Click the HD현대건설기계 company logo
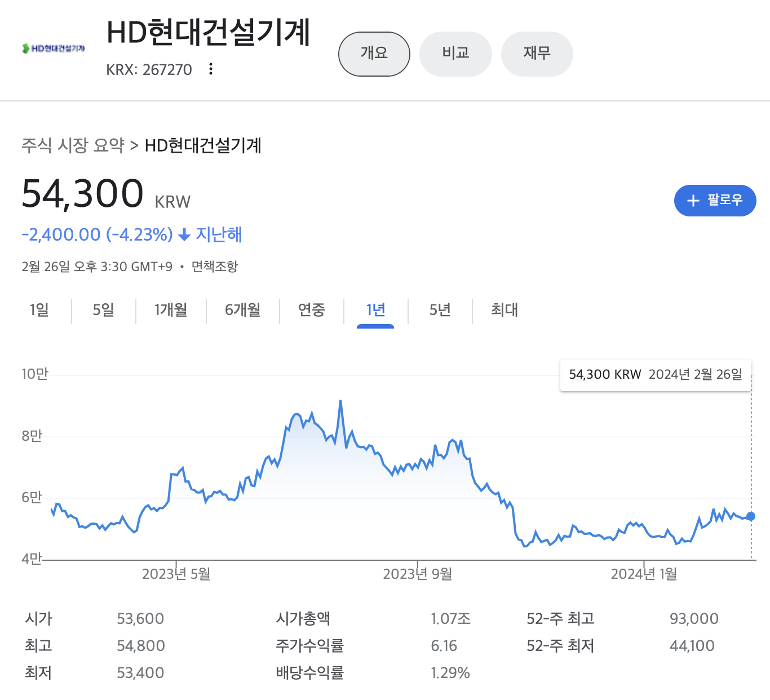The width and height of the screenshot is (770, 700). point(54,48)
